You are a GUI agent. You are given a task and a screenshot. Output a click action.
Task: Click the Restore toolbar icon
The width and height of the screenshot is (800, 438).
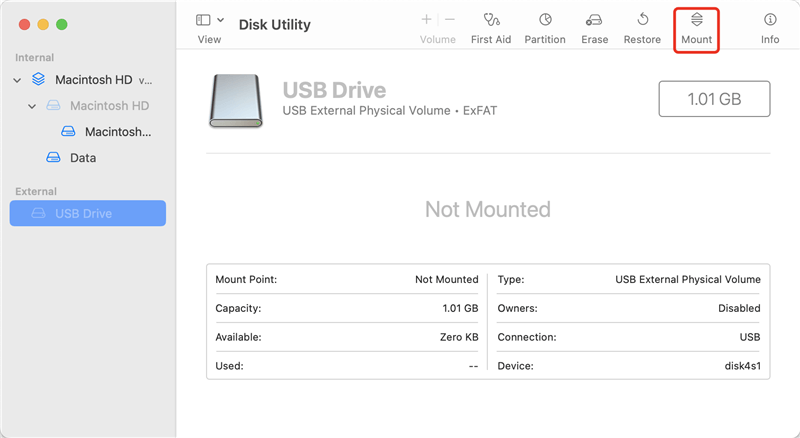pyautogui.click(x=642, y=20)
